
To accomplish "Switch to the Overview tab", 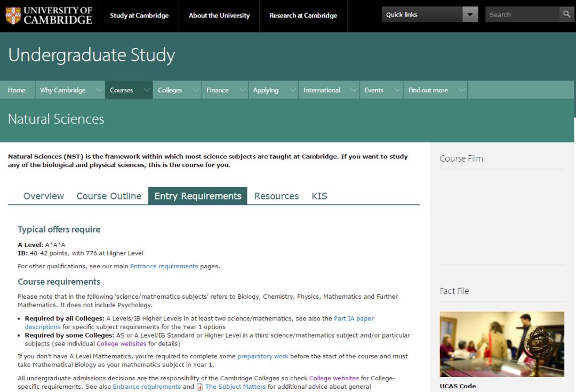I will [x=43, y=196].
